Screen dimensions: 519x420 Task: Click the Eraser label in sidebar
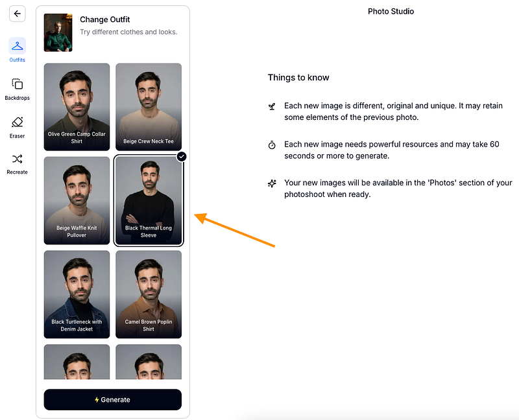click(18, 136)
